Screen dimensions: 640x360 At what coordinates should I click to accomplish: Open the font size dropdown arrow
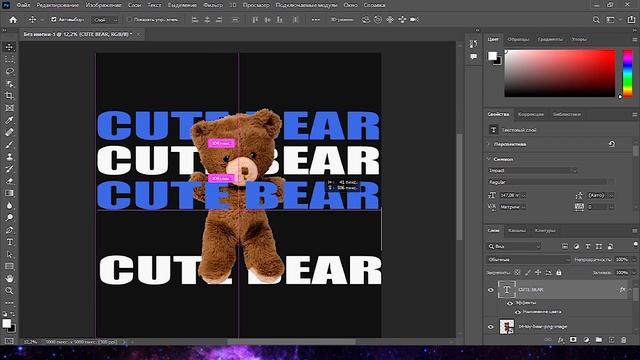tap(524, 196)
